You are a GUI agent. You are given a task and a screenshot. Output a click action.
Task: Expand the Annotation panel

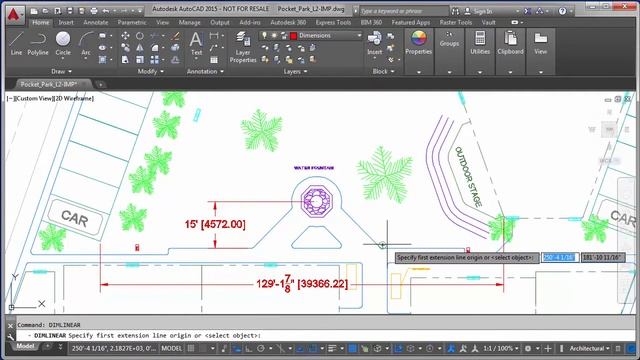(205, 71)
